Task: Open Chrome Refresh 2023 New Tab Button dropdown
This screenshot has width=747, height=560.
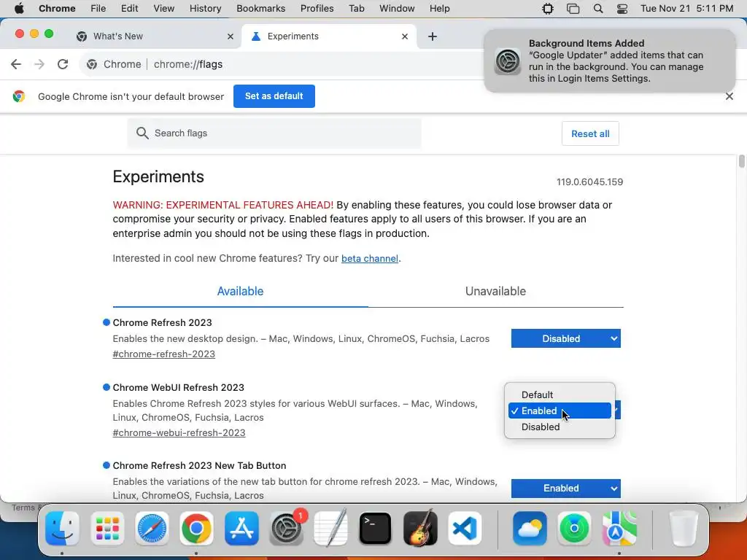Action: click(x=565, y=488)
